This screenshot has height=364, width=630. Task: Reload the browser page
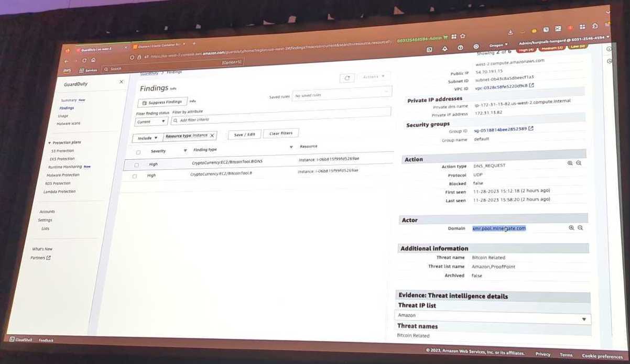(84, 61)
